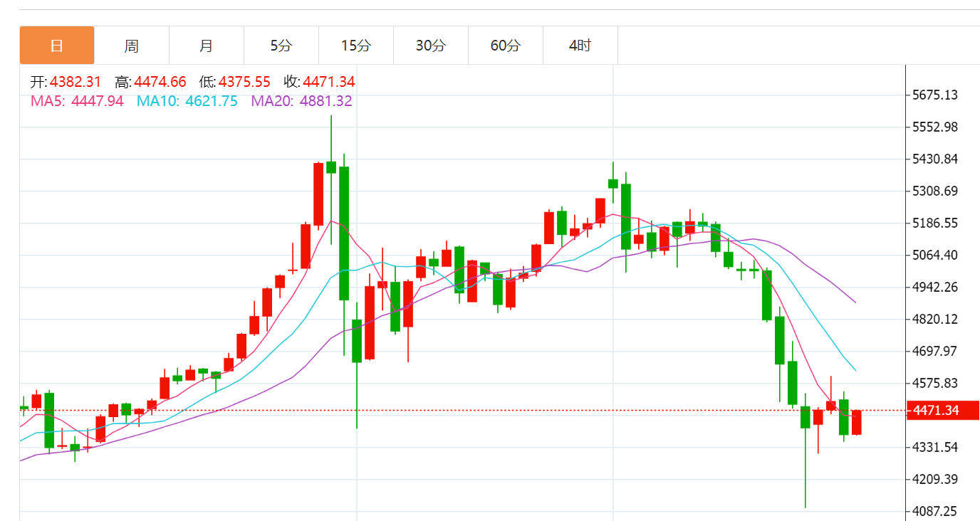The width and height of the screenshot is (980, 521).
Task: Switch to the 4时 interval tab
Action: [580, 46]
